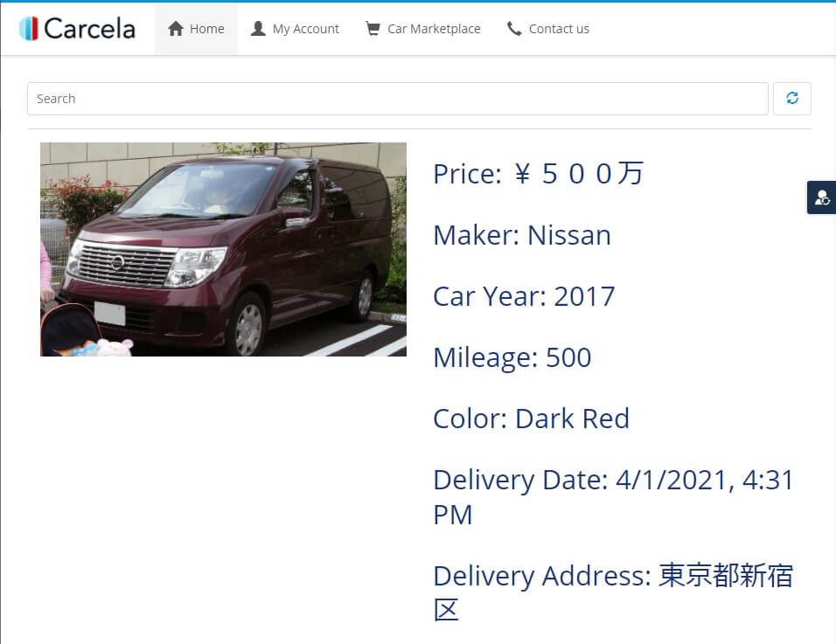
Task: Open the Contact us link
Action: point(547,29)
